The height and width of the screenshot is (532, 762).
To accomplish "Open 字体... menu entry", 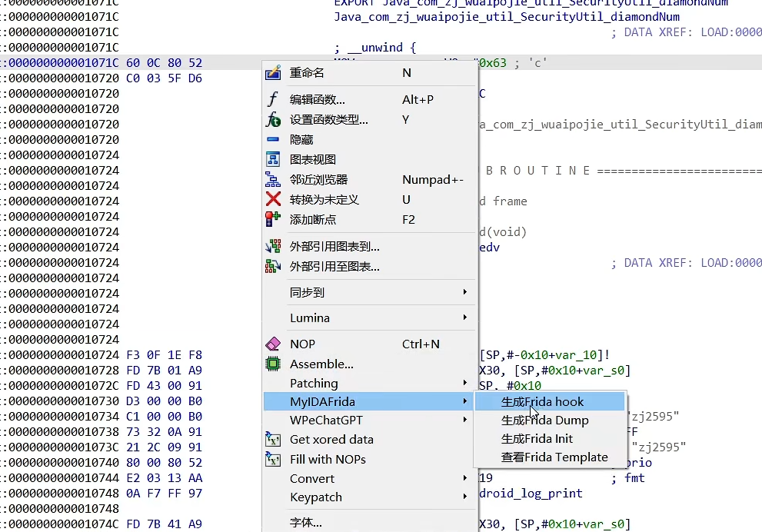I will point(369,523).
